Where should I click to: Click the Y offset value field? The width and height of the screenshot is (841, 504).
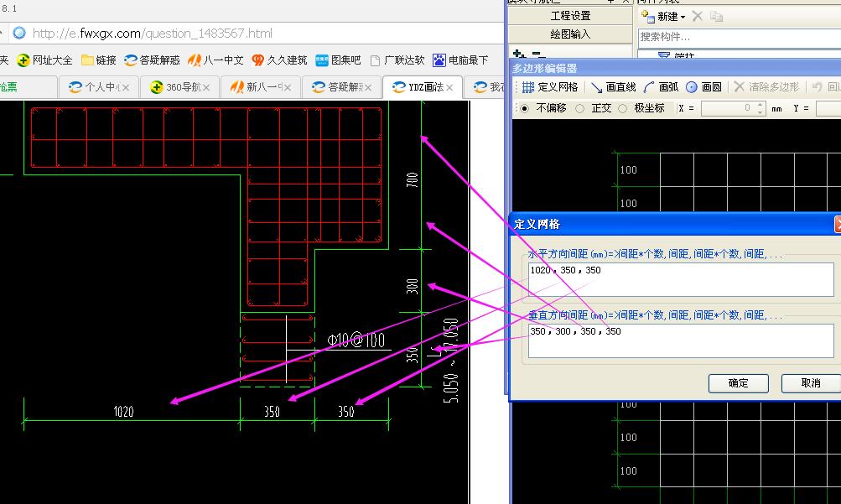tap(828, 108)
